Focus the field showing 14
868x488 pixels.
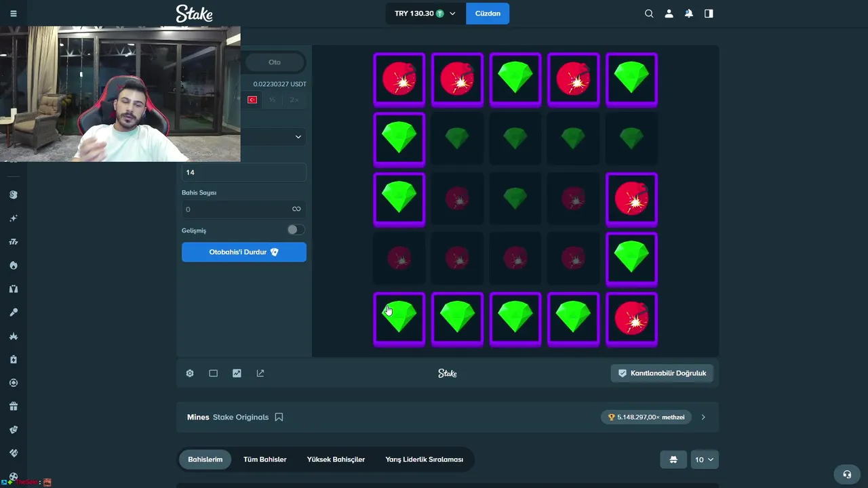244,172
